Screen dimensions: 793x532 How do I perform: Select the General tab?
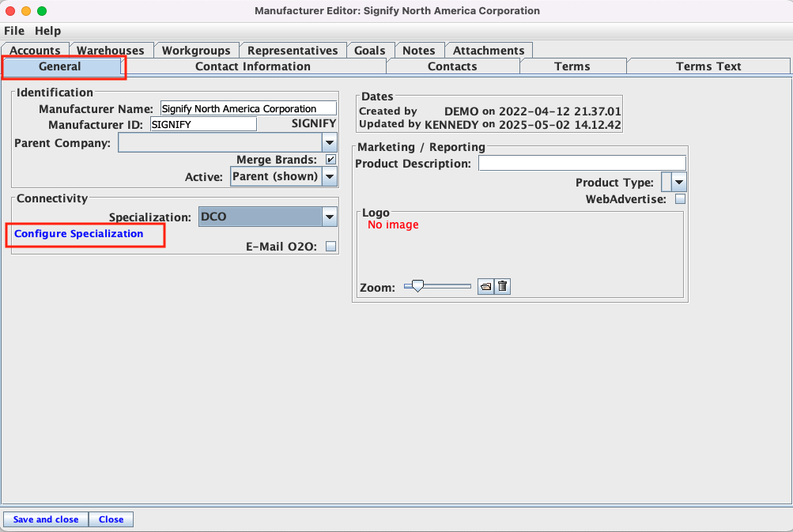59,66
